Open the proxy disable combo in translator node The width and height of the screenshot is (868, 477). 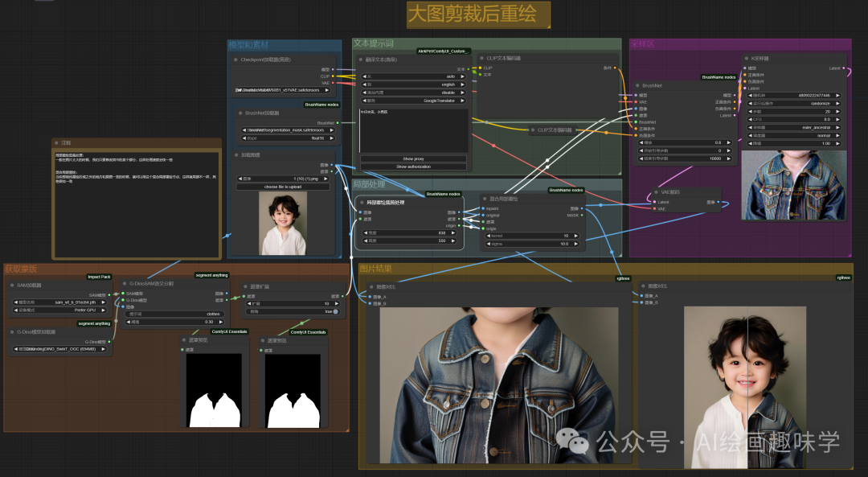(x=413, y=93)
